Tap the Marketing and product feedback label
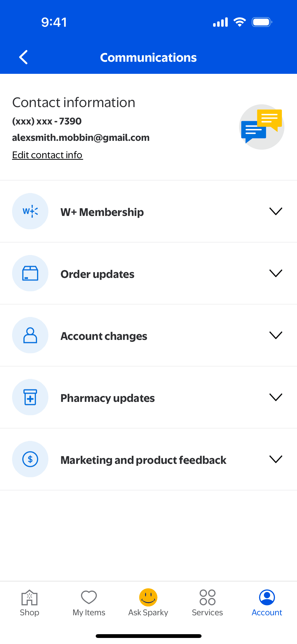Viewport: 297px width, 644px height. pyautogui.click(x=143, y=460)
